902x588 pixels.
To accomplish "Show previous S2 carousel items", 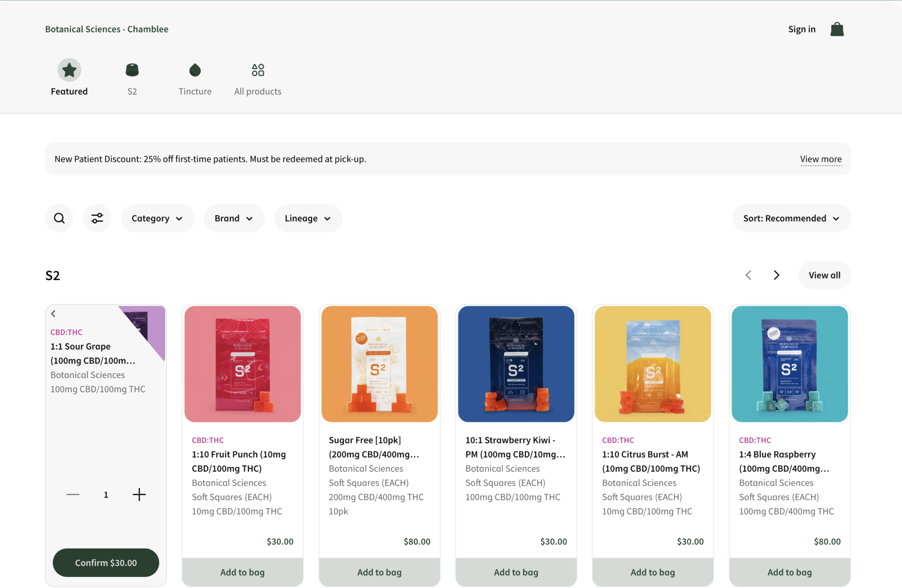I will coord(748,275).
